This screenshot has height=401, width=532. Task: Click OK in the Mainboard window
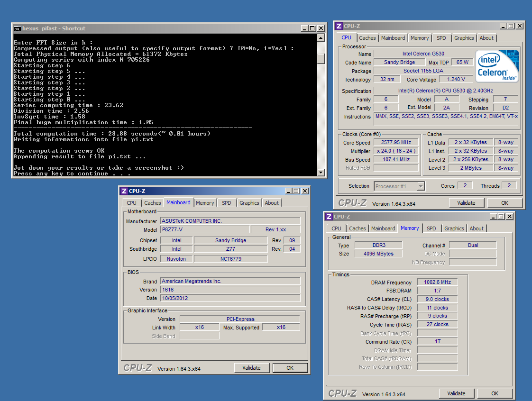[x=290, y=368]
